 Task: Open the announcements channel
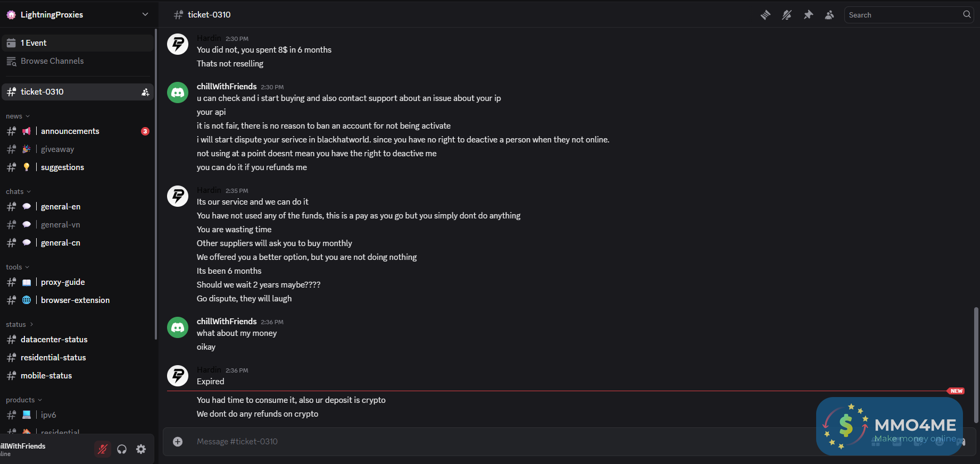[x=70, y=131]
